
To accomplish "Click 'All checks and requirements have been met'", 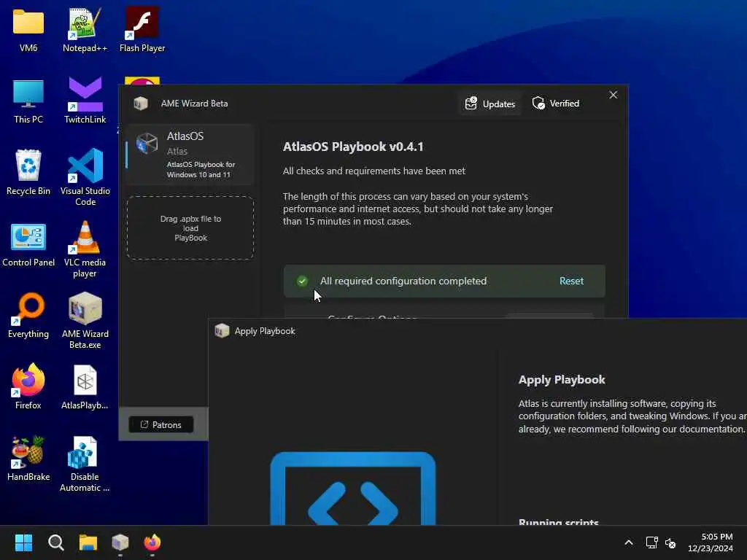I will point(374,171).
